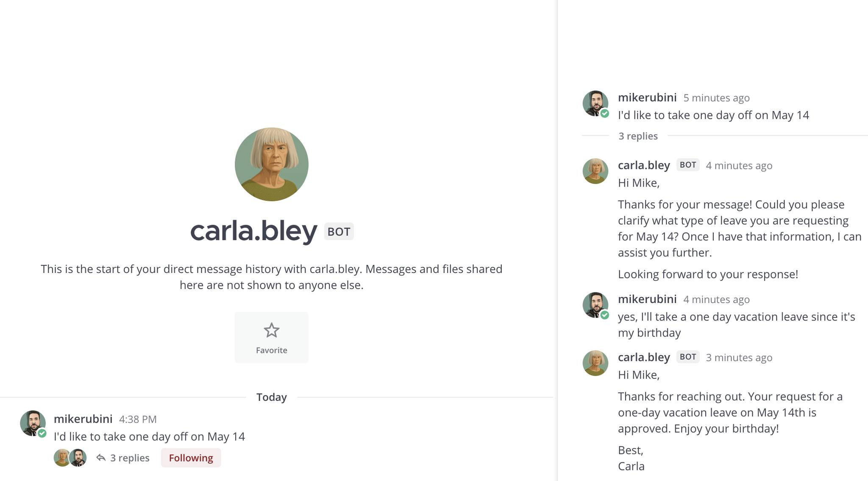Open carla.bley's username on the clarification reply
The height and width of the screenshot is (481, 868).
tap(644, 165)
